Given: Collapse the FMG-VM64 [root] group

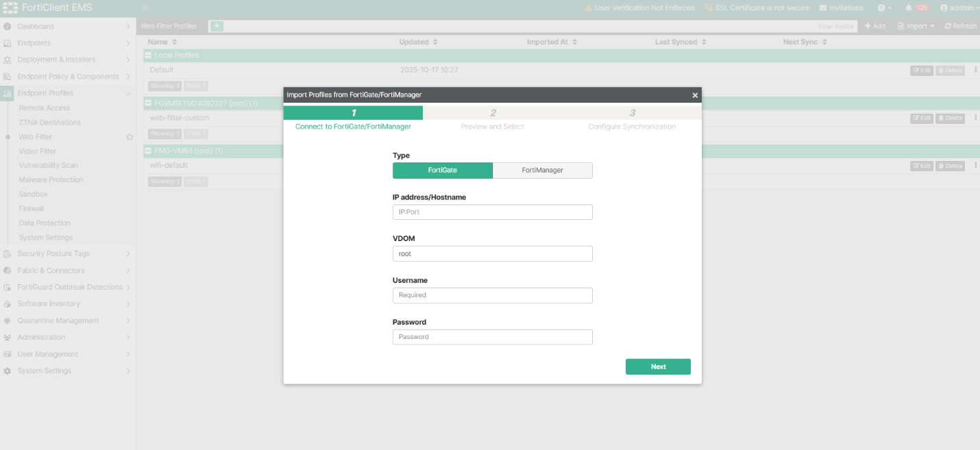Looking at the screenshot, I should coord(148,151).
